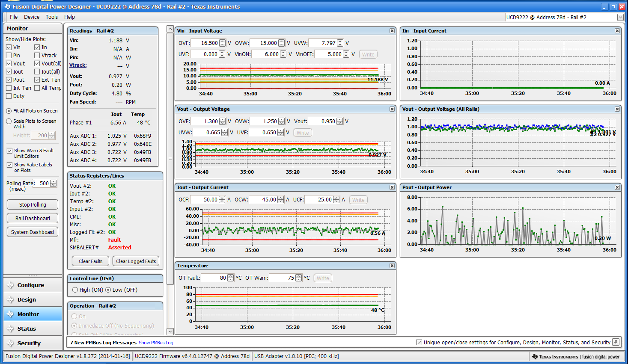Image resolution: width=628 pixels, height=364 pixels.
Task: Toggle Show Value Labels on Plots
Action: point(9,165)
